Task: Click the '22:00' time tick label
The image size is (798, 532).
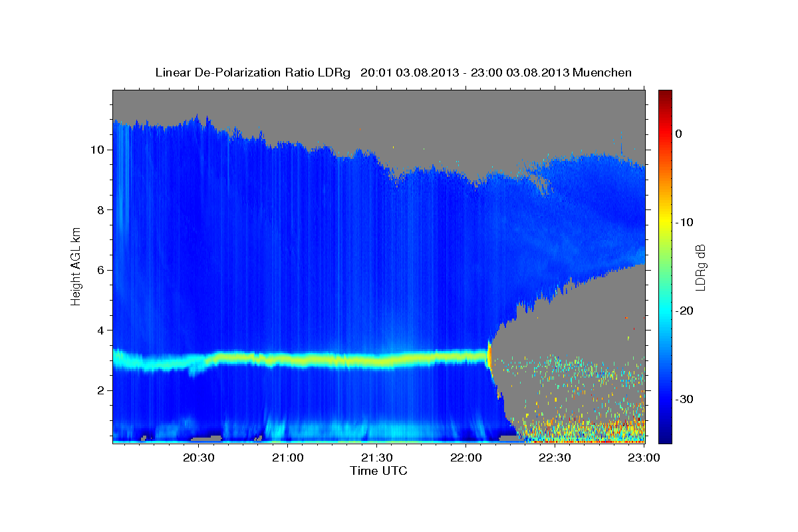Action: pos(465,458)
